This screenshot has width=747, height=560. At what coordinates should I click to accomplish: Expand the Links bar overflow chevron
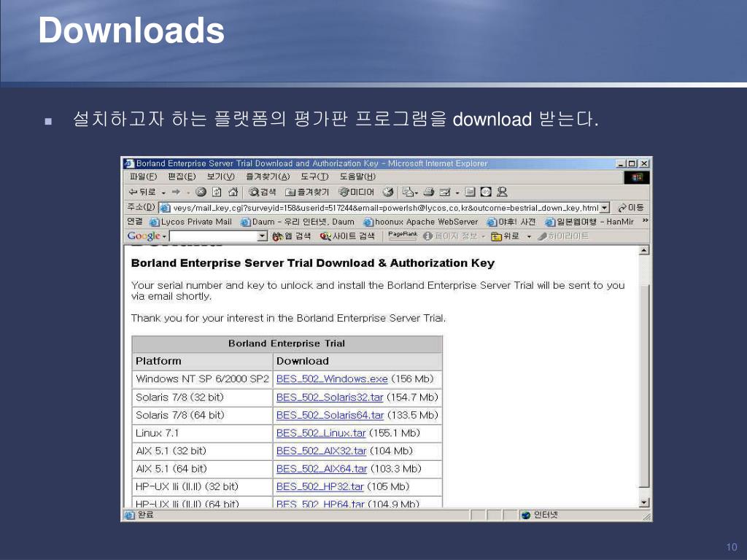(645, 221)
